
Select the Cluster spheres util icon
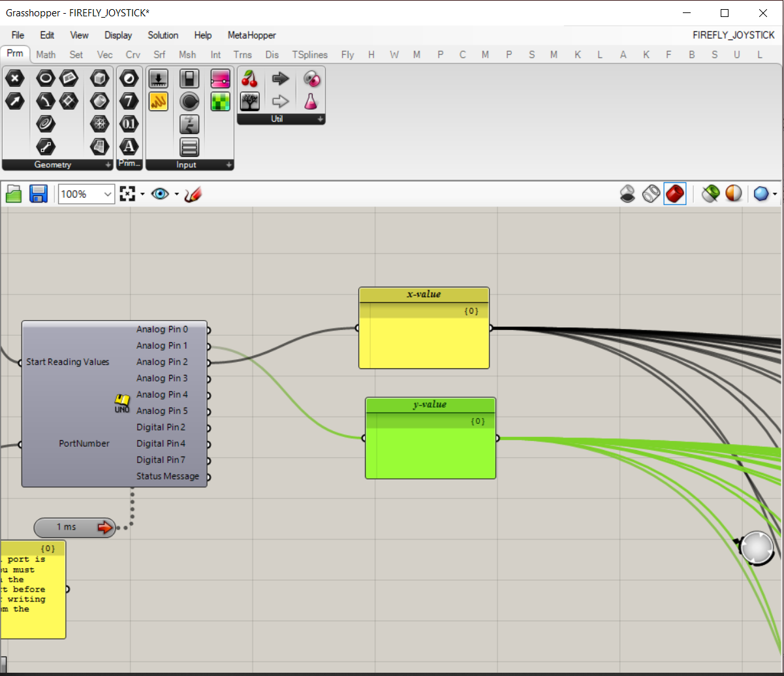[x=311, y=79]
